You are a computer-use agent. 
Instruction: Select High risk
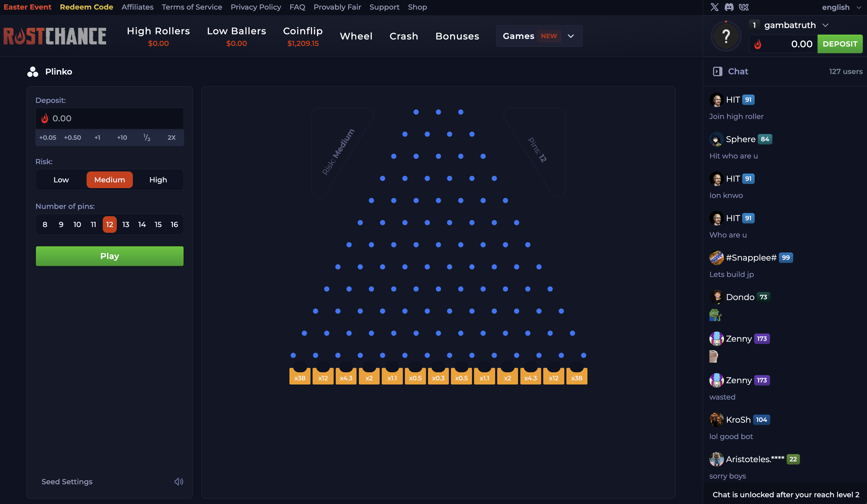click(x=158, y=180)
